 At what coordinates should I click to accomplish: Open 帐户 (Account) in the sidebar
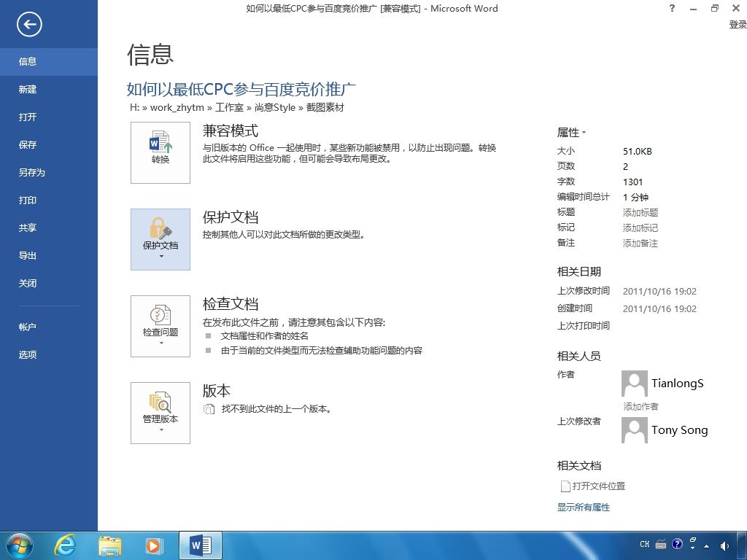[x=49, y=327]
